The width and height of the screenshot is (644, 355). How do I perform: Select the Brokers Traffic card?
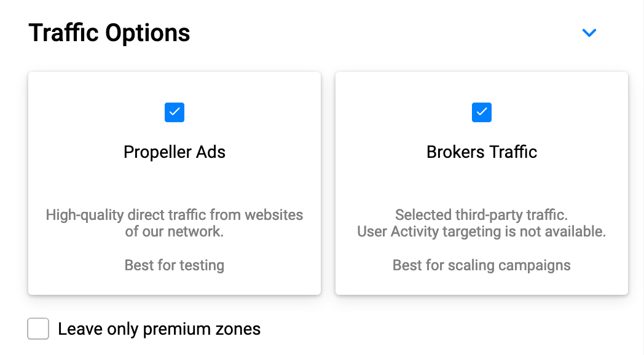click(482, 183)
